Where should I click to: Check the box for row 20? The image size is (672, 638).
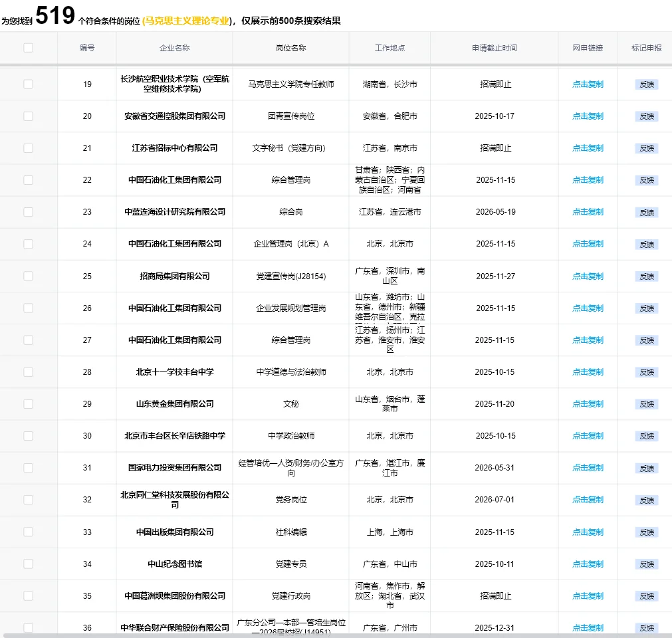[29, 116]
